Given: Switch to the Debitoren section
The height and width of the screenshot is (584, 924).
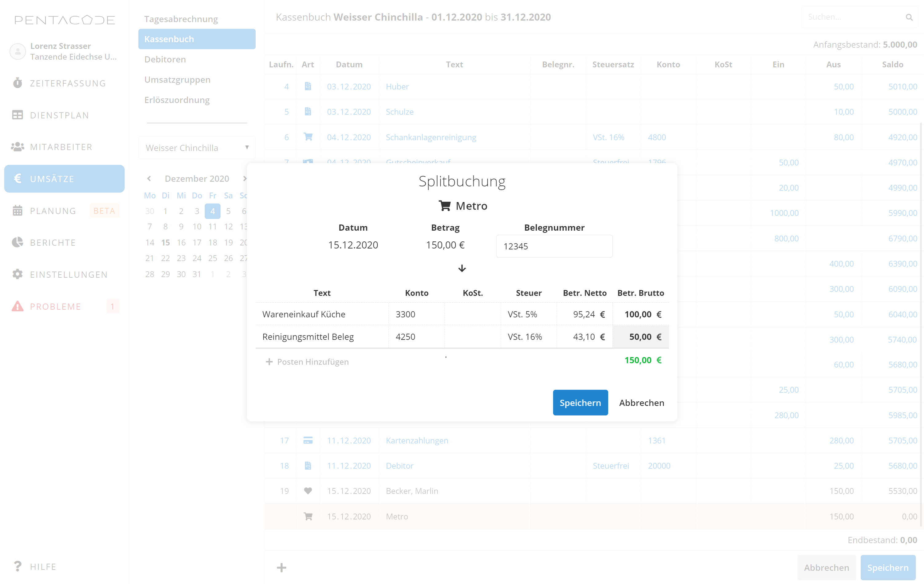Looking at the screenshot, I should click(x=165, y=59).
